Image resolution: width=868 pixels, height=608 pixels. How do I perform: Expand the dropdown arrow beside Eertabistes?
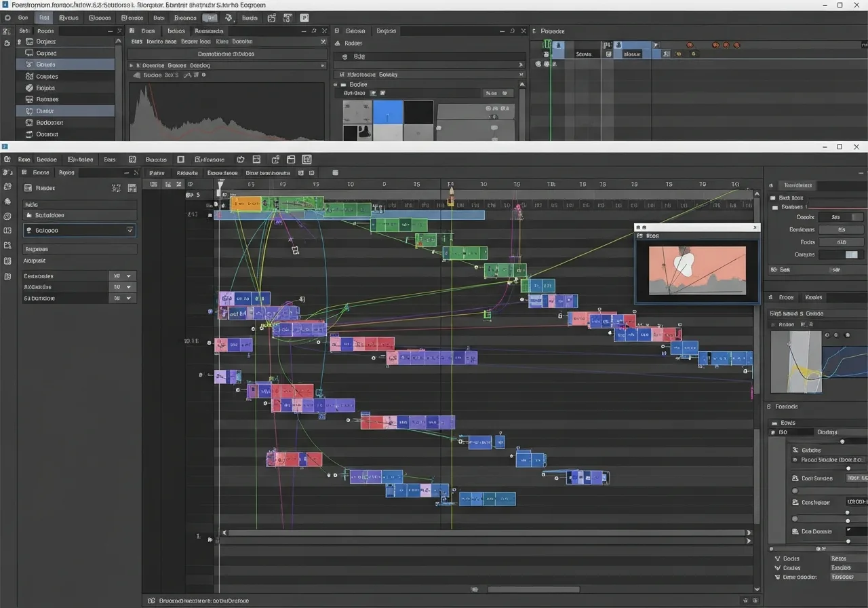(x=128, y=276)
